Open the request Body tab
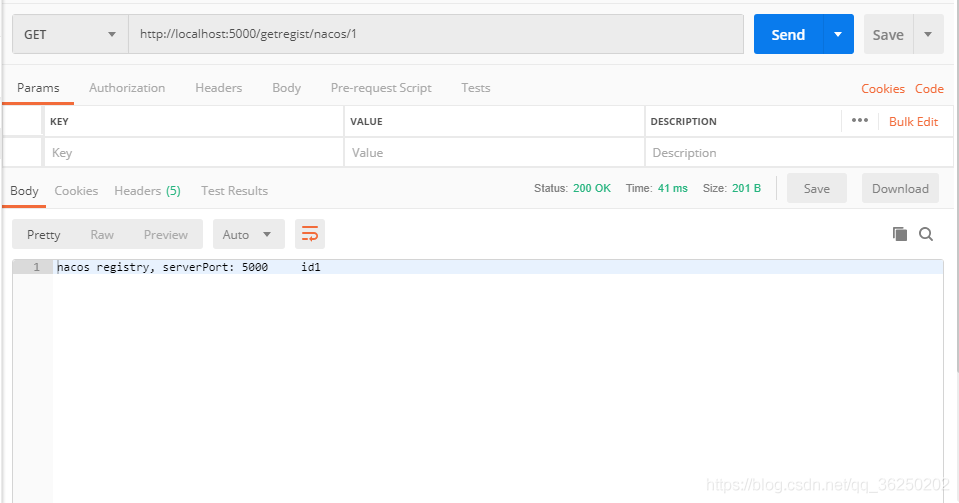Screen dimensions: 959x503 286,88
